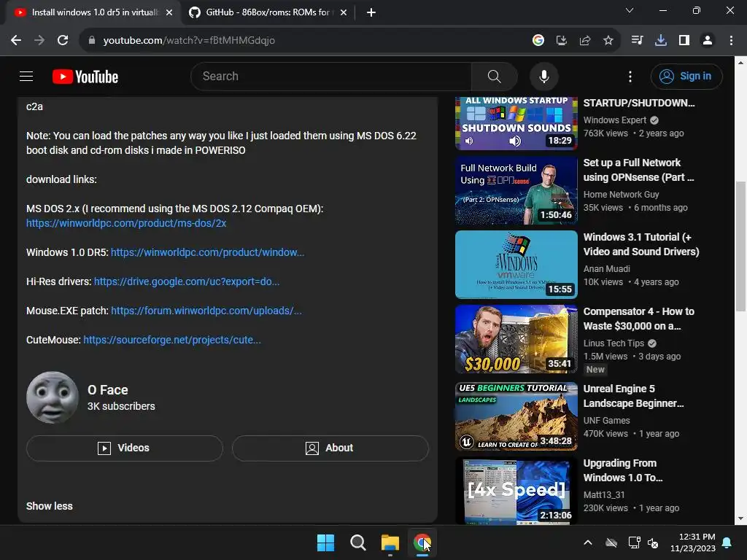Open CuteMouse sourceforge link
The image size is (747, 560).
tap(172, 340)
